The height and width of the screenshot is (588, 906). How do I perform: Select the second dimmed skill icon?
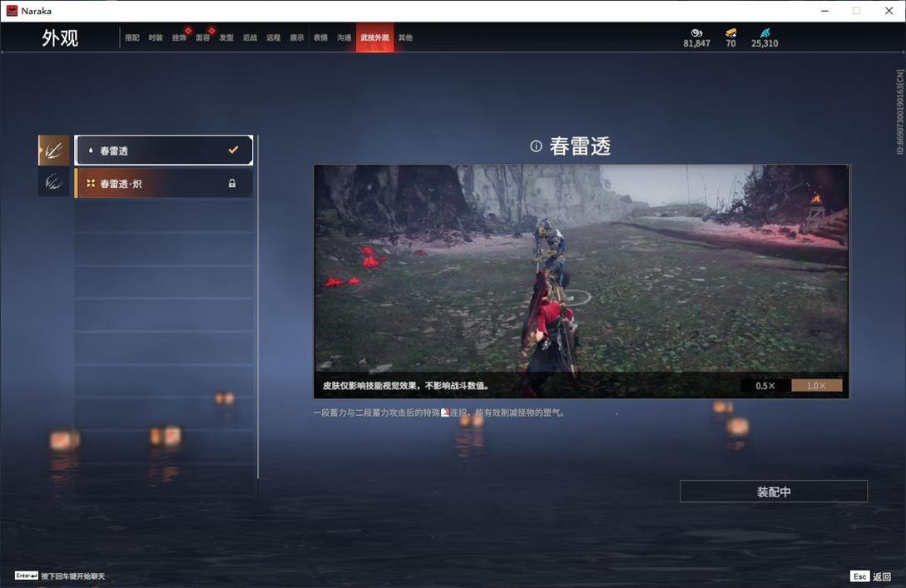tap(54, 182)
